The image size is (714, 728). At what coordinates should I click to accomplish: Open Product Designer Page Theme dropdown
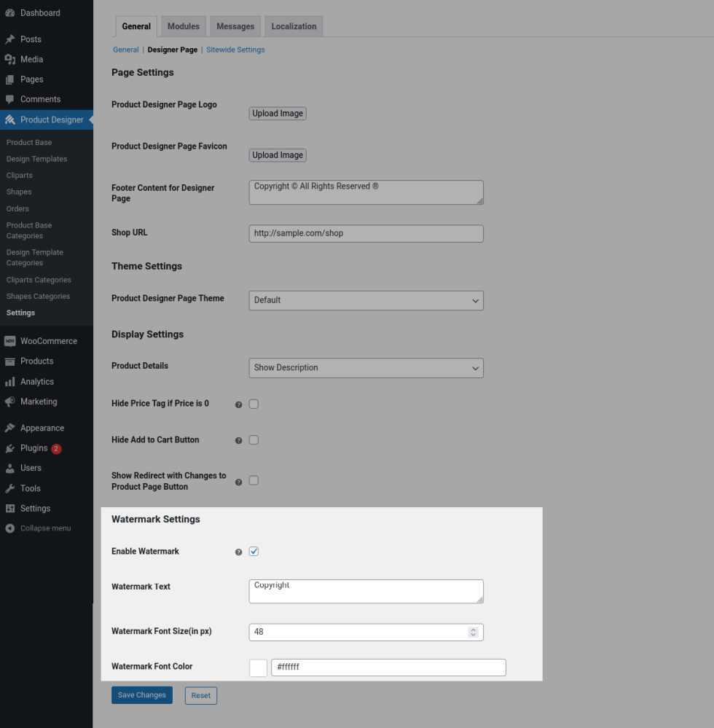[x=366, y=300]
